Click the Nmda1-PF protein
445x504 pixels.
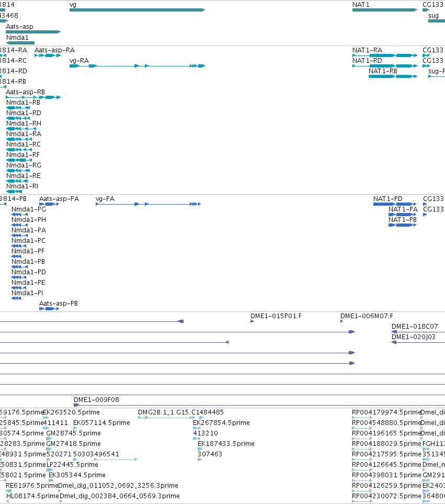point(16,256)
